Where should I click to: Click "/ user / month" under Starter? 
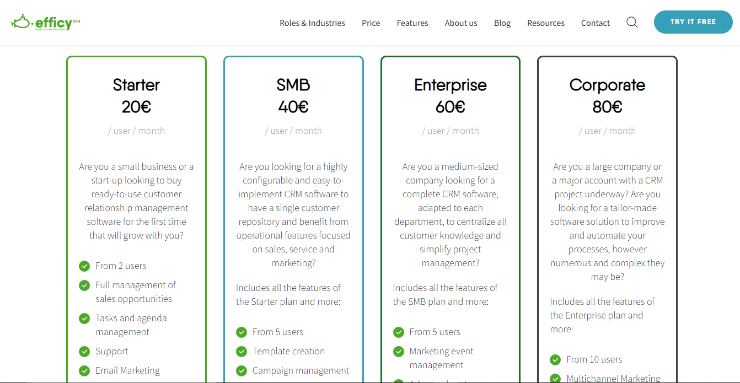136,131
